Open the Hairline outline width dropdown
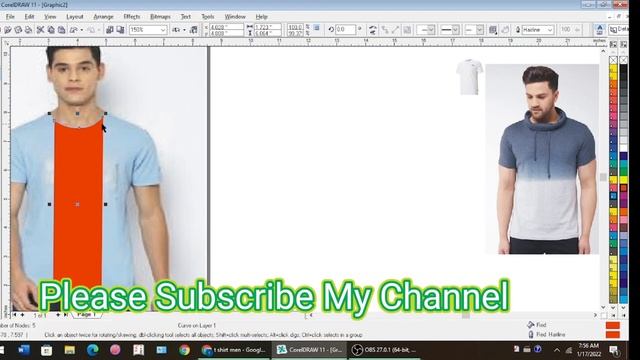Viewport: 640px width, 360px height. [x=550, y=30]
